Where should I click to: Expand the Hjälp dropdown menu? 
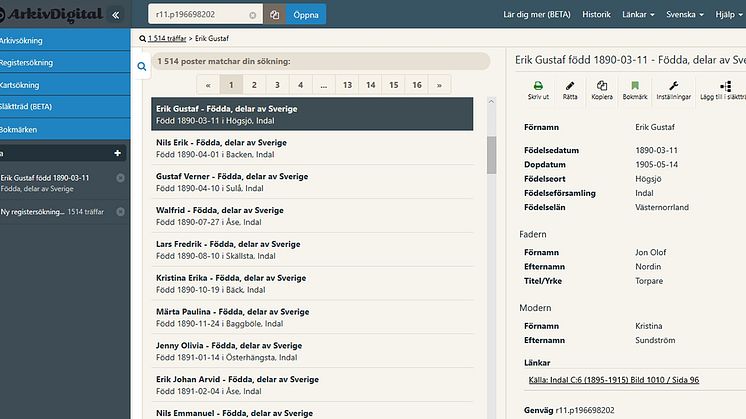tap(728, 14)
